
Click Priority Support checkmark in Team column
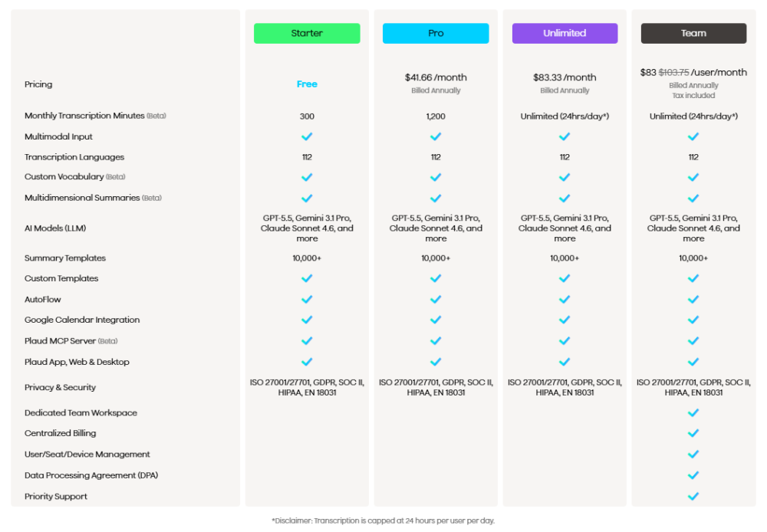point(693,496)
